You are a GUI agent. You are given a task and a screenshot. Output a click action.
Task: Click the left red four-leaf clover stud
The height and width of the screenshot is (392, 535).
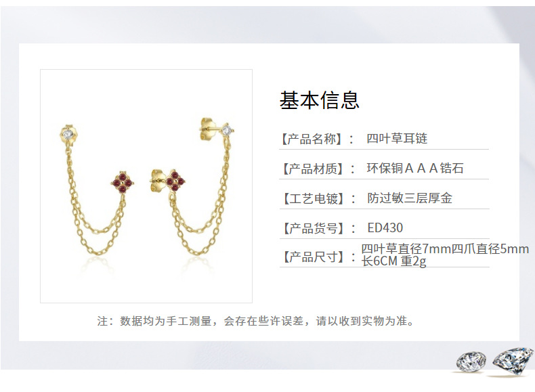(123, 183)
